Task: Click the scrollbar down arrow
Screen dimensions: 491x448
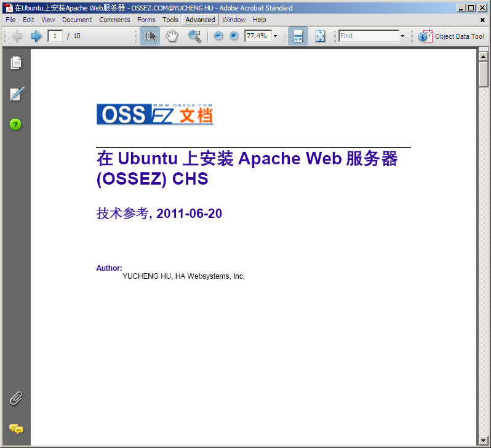Action: [483, 440]
